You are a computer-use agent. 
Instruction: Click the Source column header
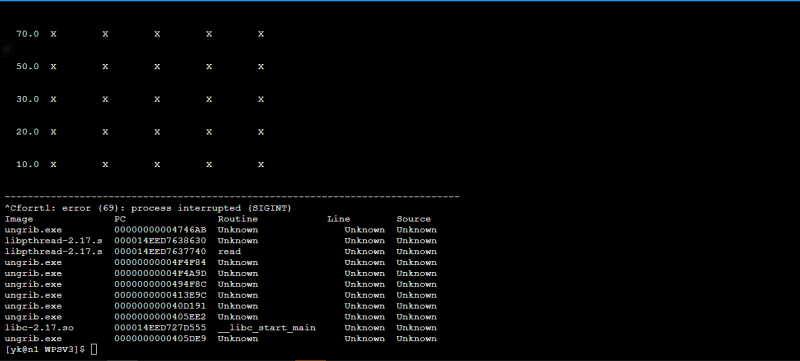click(x=414, y=219)
